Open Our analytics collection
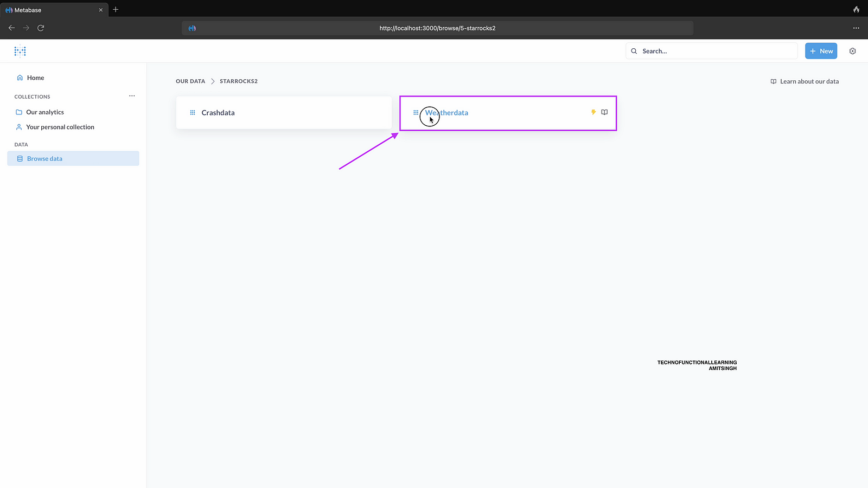 click(x=44, y=112)
